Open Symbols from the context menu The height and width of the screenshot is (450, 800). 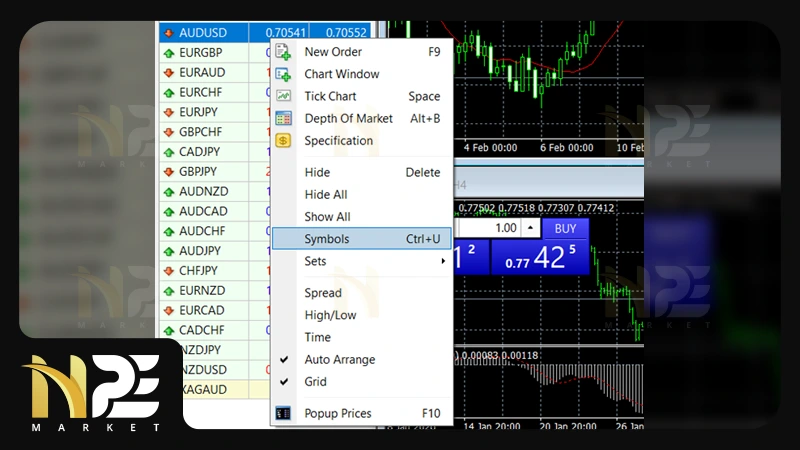327,239
